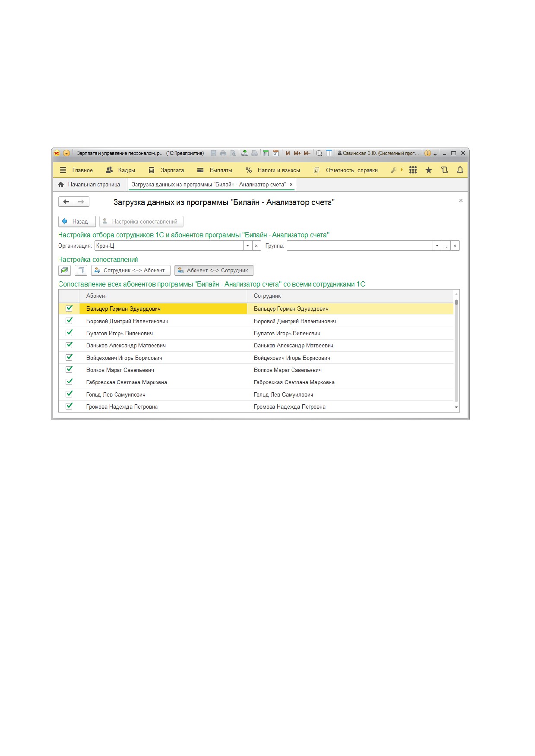Open the wrench settings section icon
This screenshot has height=756, width=535.
point(393,170)
